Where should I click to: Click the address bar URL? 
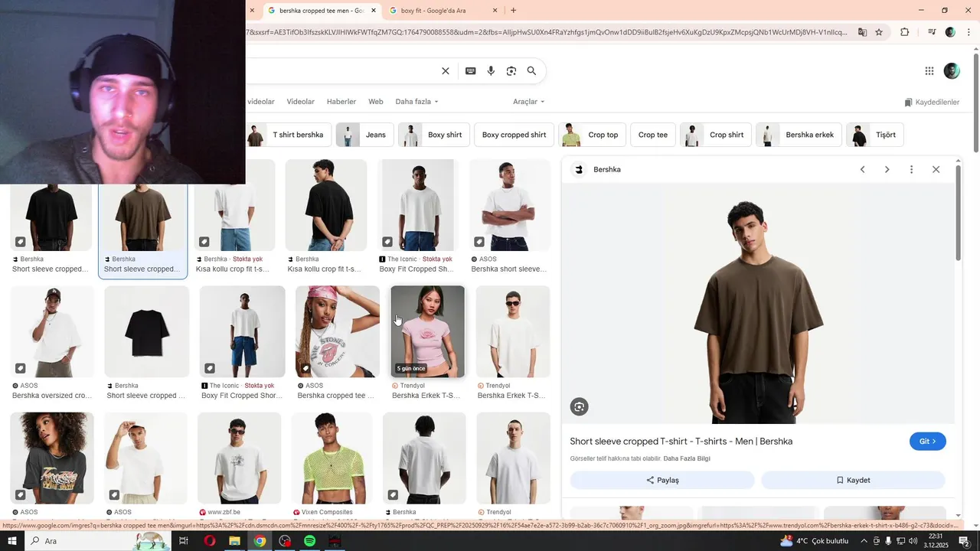pyautogui.click(x=547, y=32)
